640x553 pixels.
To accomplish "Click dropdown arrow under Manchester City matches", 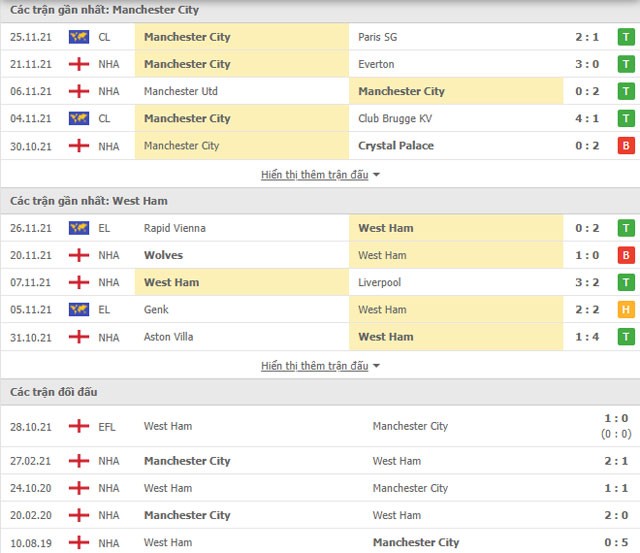I will point(376,175).
